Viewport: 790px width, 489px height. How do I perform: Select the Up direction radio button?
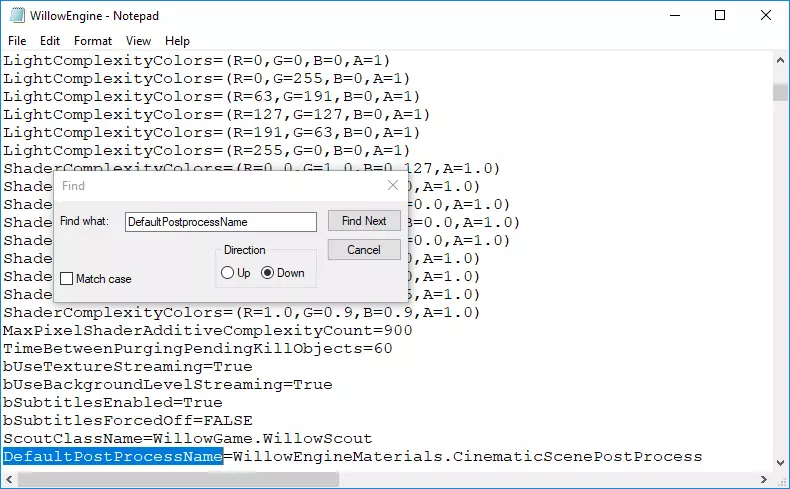point(227,273)
